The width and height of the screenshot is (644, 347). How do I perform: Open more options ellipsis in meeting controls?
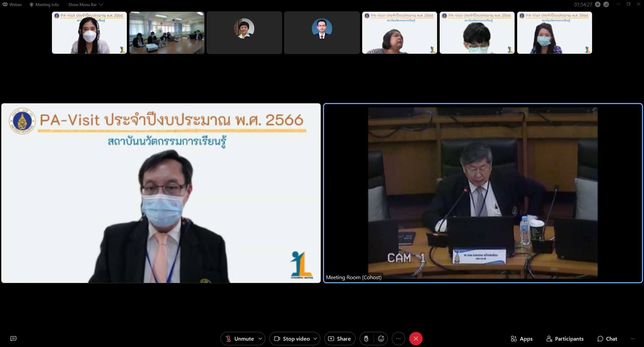coord(398,339)
